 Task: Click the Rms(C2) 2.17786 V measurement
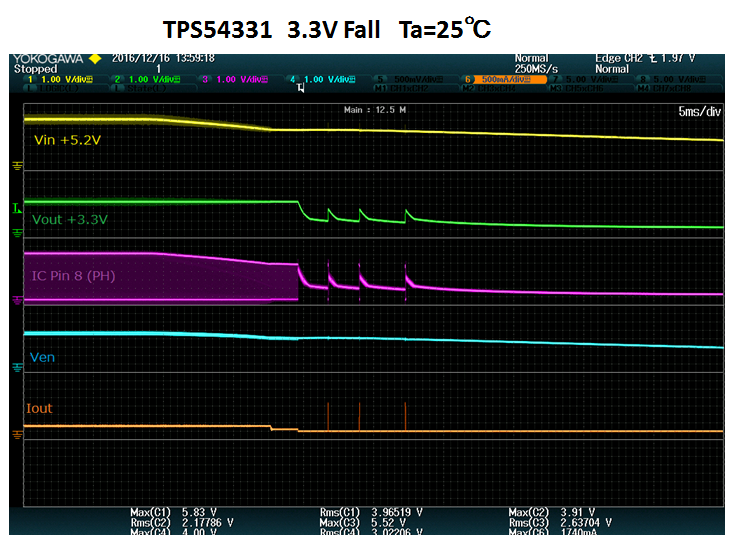182,523
